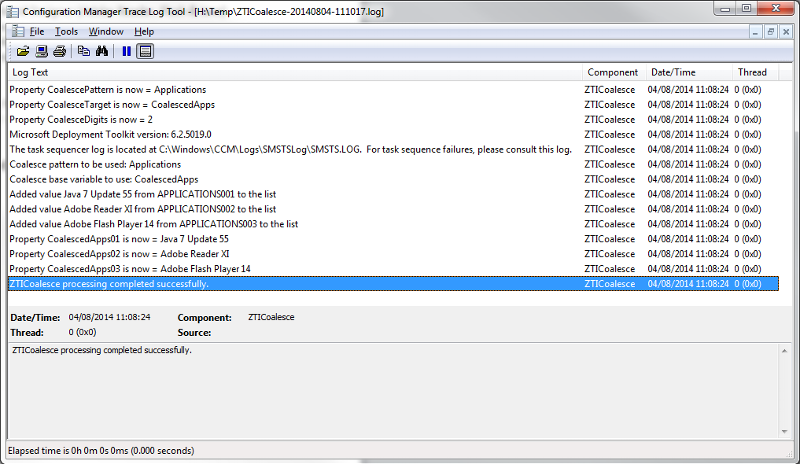The width and height of the screenshot is (800, 464).
Task: Open the Tools menu
Action: (66, 32)
